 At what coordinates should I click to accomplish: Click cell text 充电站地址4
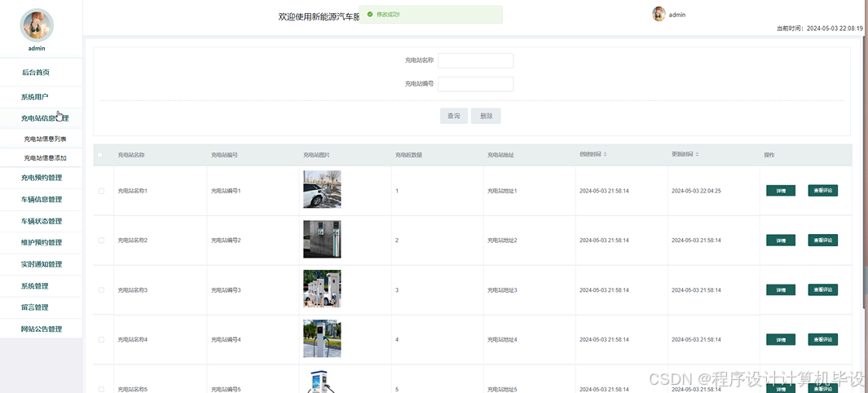tap(502, 339)
